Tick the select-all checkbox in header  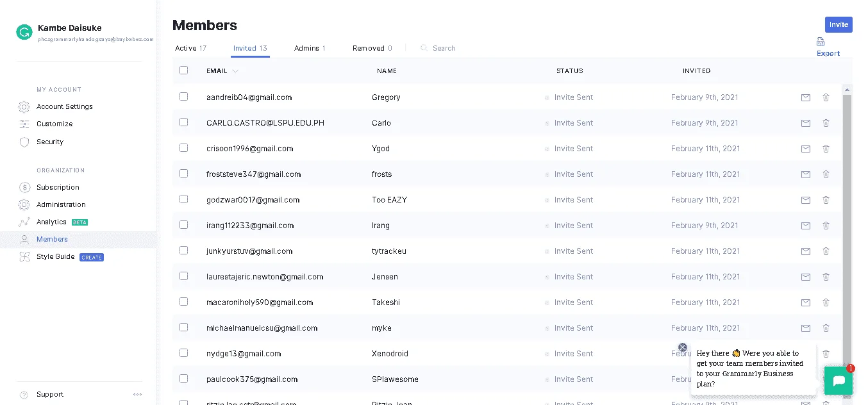(x=184, y=70)
